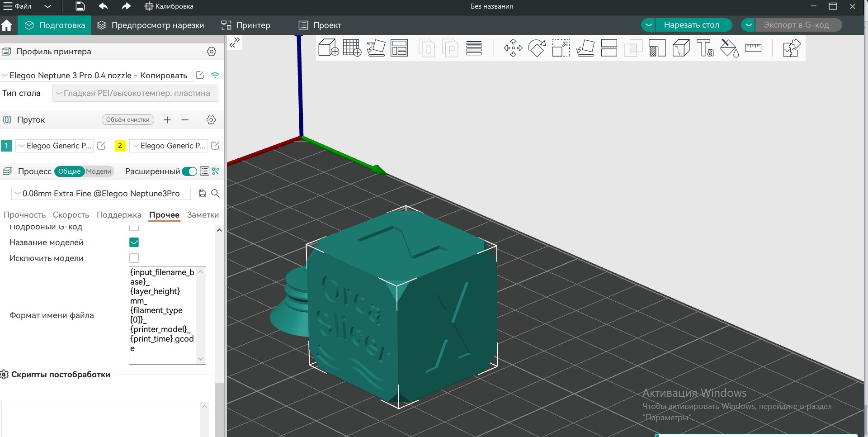Enable the Исключить модели checkbox
Viewport: 868px width, 437px height.
[134, 258]
